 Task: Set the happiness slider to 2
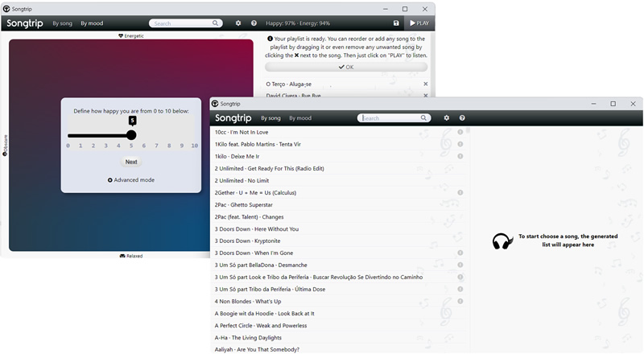(93, 135)
